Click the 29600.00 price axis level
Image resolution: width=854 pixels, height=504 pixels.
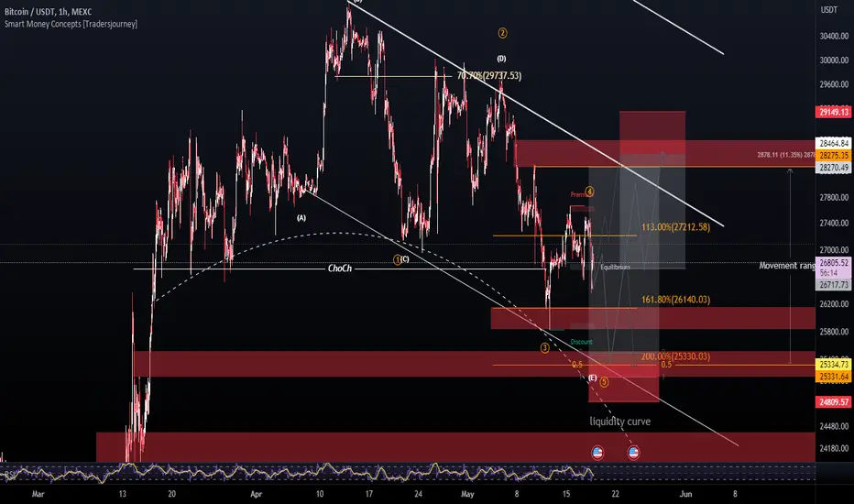834,84
